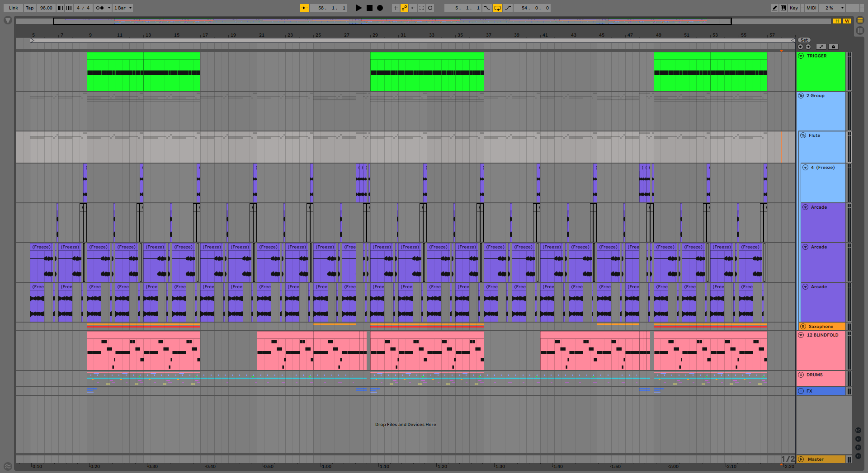Click the Stop button in transport
This screenshot has height=473, width=868.
tap(369, 8)
